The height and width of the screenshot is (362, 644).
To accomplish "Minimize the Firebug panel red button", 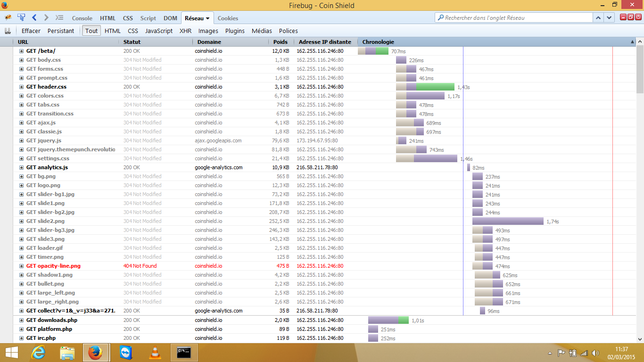I will [623, 17].
